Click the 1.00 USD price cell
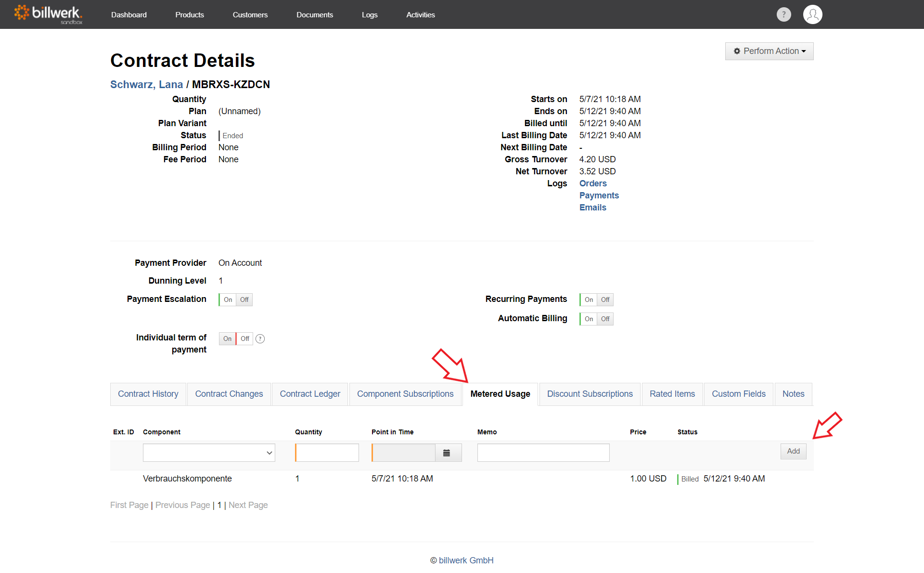Screen dimensions: 924x573 click(648, 479)
